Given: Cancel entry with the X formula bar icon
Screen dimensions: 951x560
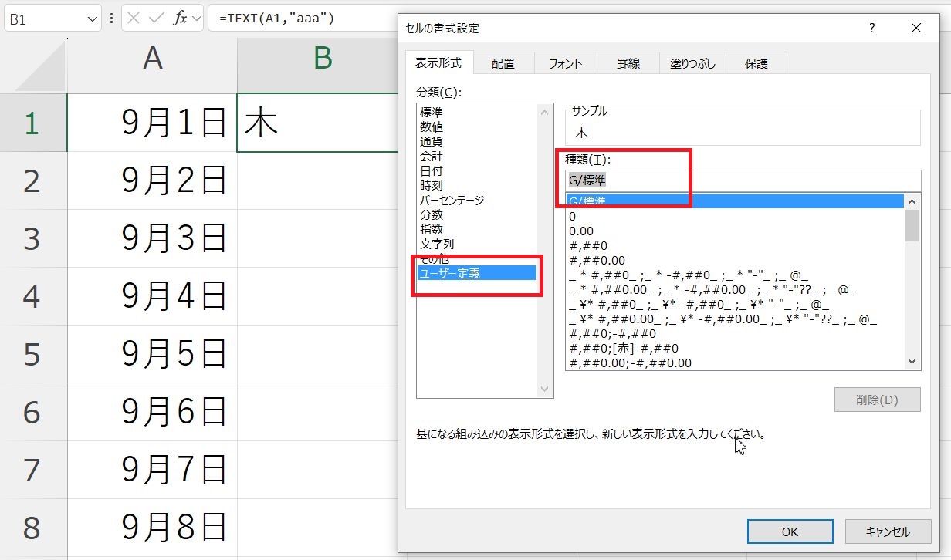Looking at the screenshot, I should tap(134, 17).
